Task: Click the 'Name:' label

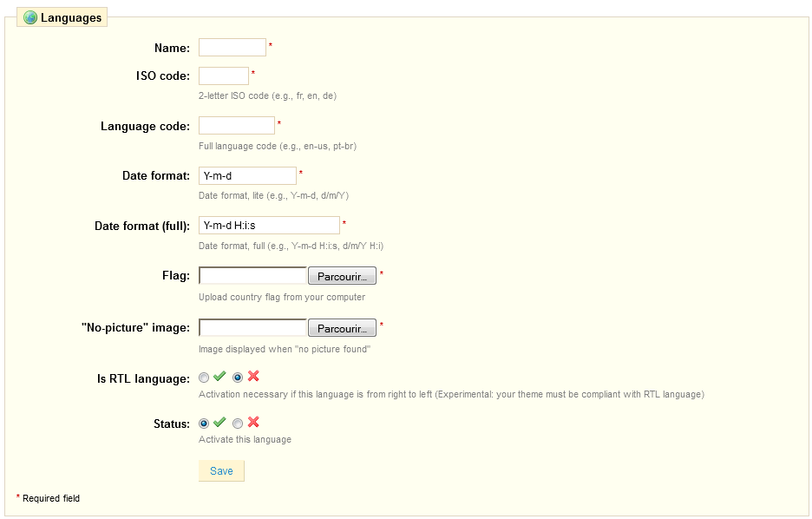Action: [172, 48]
